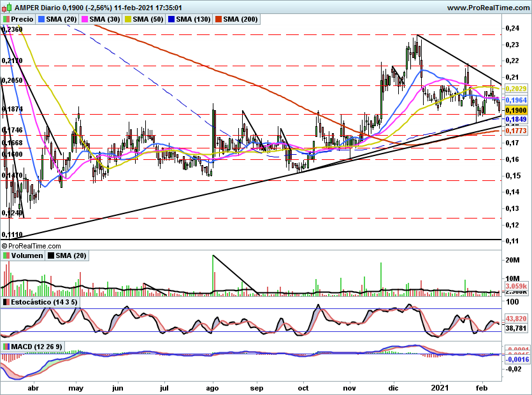Image resolution: width=532 pixels, height=395 pixels.
Task: Click the current price 0,1900 tag
Action: point(515,110)
